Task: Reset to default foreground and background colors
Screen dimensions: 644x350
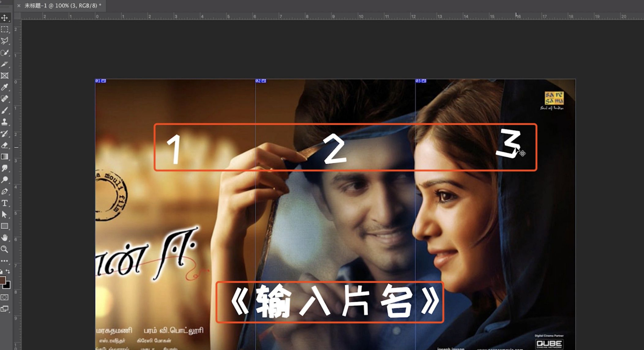Action: click(1, 271)
